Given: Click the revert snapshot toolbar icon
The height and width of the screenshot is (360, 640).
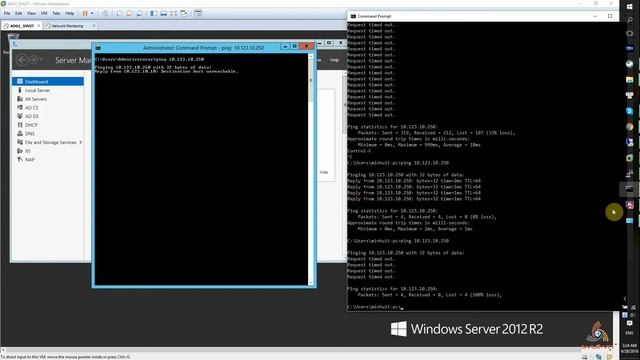Looking at the screenshot, I should [x=129, y=13].
